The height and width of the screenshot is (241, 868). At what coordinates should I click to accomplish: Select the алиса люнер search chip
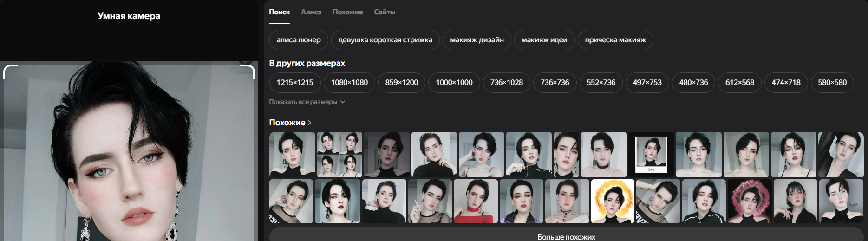click(x=299, y=40)
